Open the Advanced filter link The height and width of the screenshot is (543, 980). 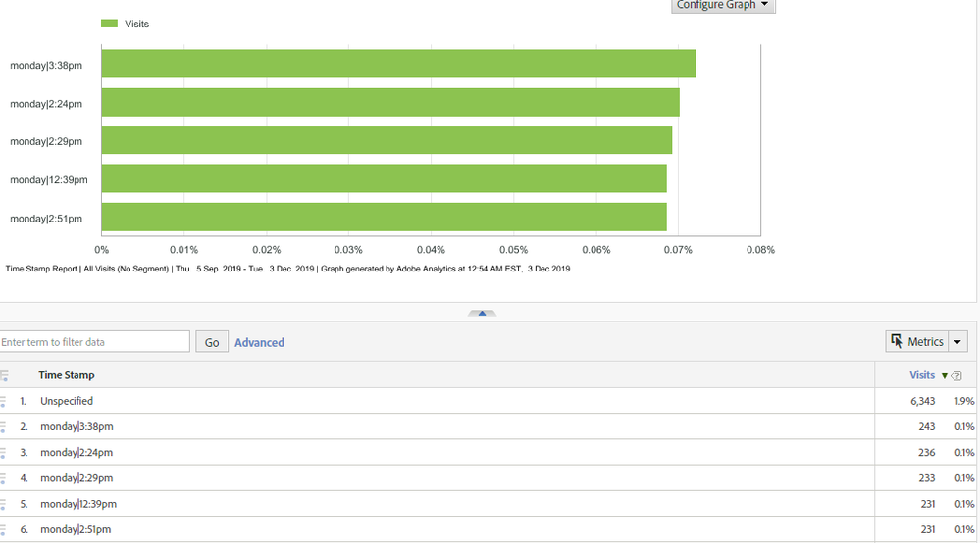tap(259, 343)
